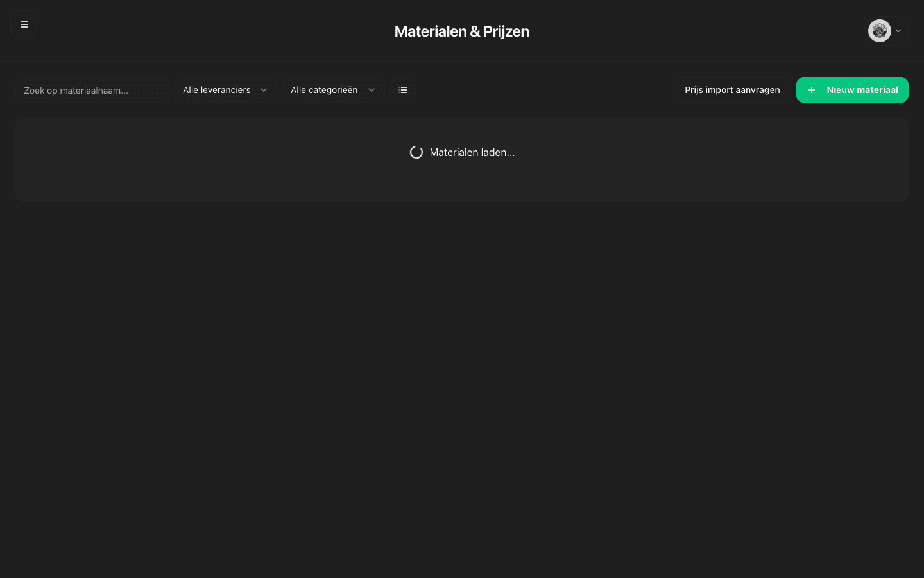Screen dimensions: 924x578
Task: Expand the account chevron beside the avatar
Action: click(x=898, y=31)
